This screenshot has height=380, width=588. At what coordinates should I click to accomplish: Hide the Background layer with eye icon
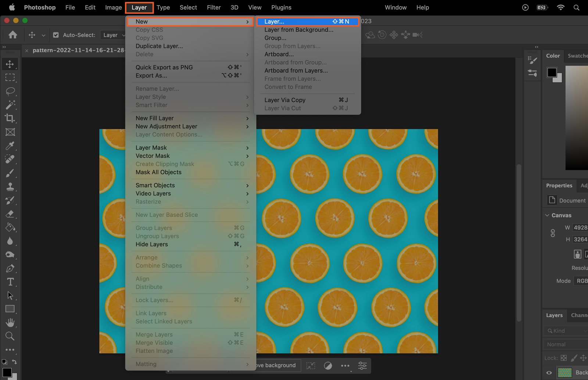tap(549, 372)
